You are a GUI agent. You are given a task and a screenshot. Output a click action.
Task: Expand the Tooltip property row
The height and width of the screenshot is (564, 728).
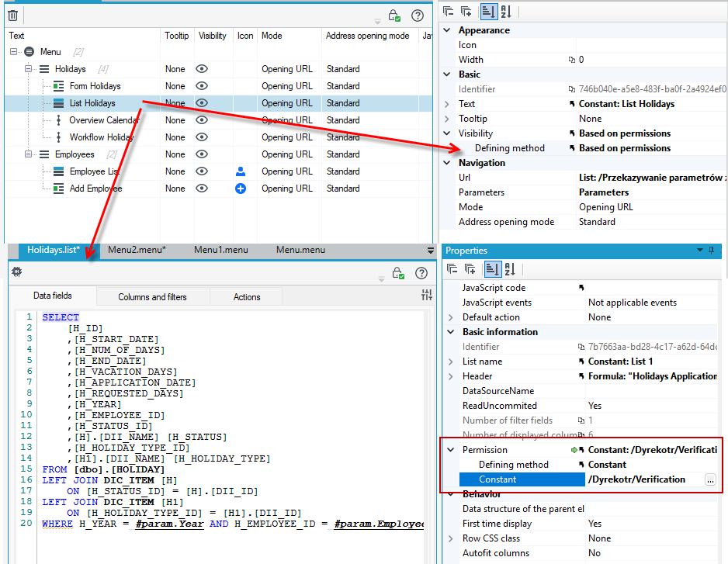(447, 119)
